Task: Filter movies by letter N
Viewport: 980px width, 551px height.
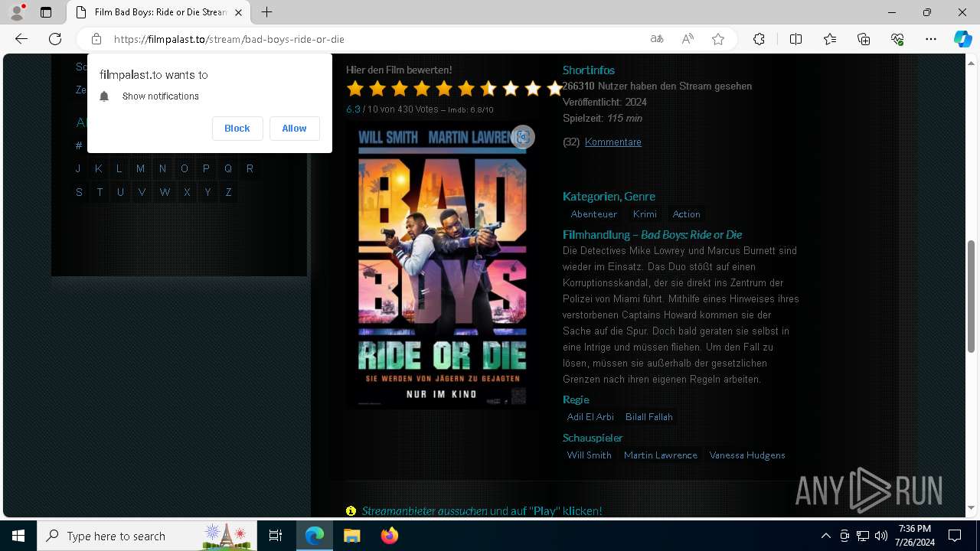Action: (162, 168)
